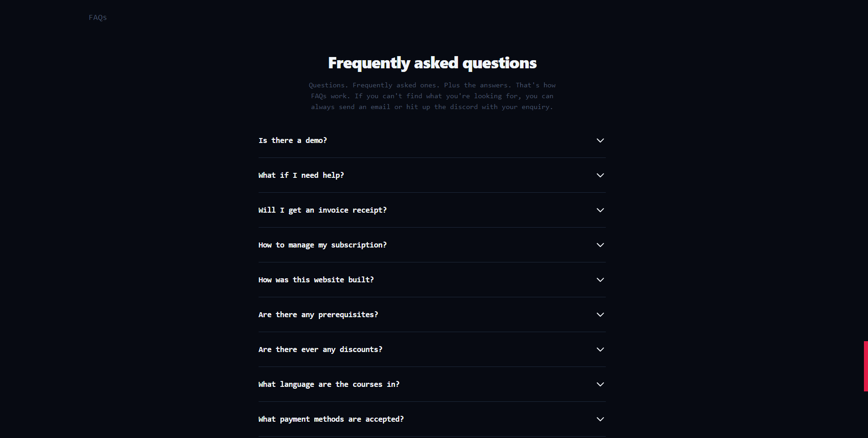Image resolution: width=868 pixels, height=438 pixels.
Task: Click the red scroll marker on the right edge
Action: pos(865,366)
